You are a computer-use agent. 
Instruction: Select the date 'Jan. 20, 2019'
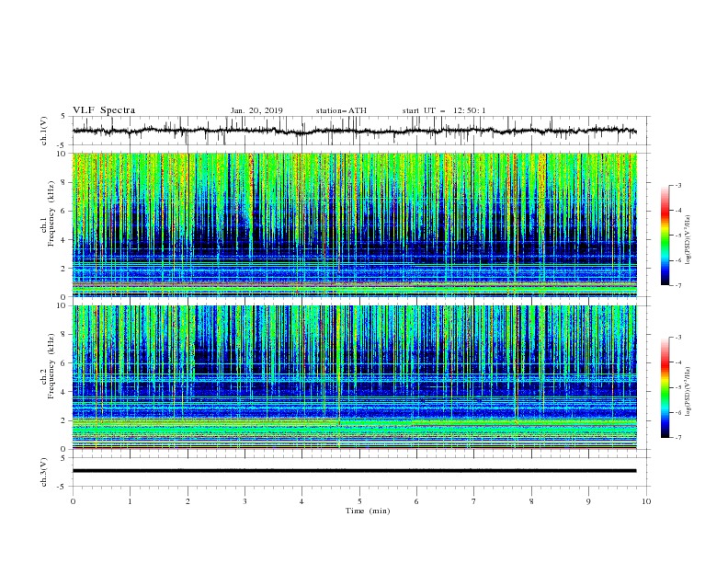pos(256,110)
